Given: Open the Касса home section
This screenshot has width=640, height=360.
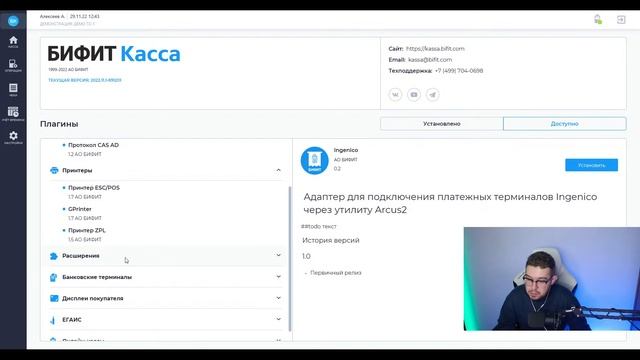Looking at the screenshot, I should (13, 42).
